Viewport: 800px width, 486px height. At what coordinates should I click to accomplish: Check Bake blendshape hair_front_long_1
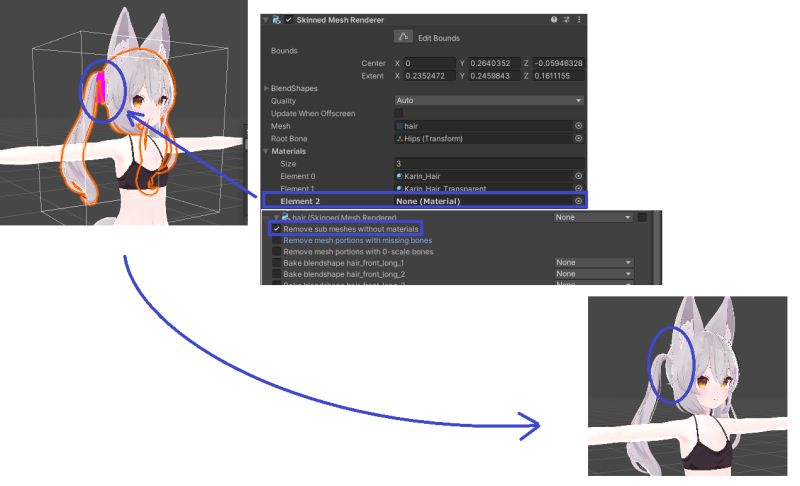click(277, 263)
